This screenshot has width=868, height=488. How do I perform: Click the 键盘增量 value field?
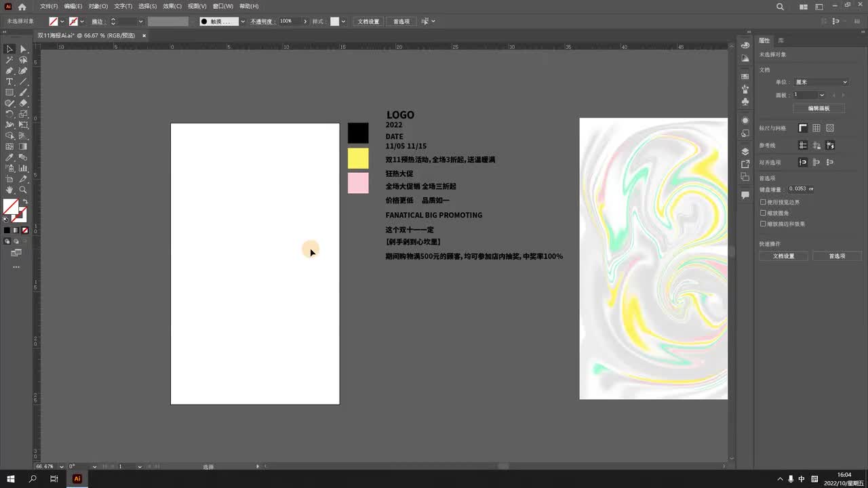(801, 189)
